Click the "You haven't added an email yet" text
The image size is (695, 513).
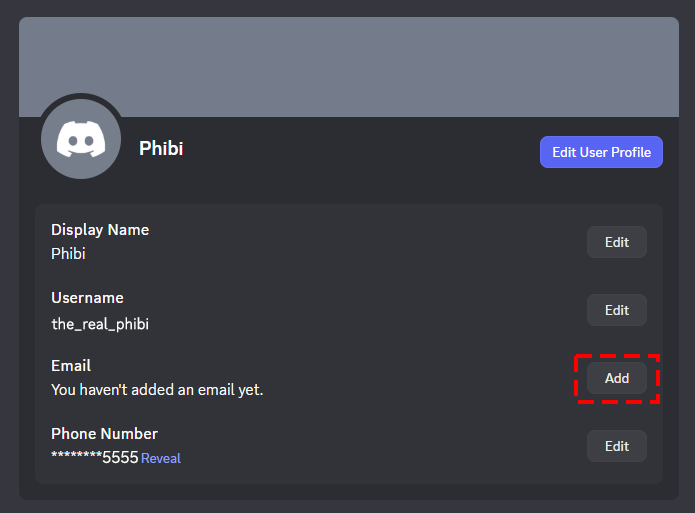(157, 390)
